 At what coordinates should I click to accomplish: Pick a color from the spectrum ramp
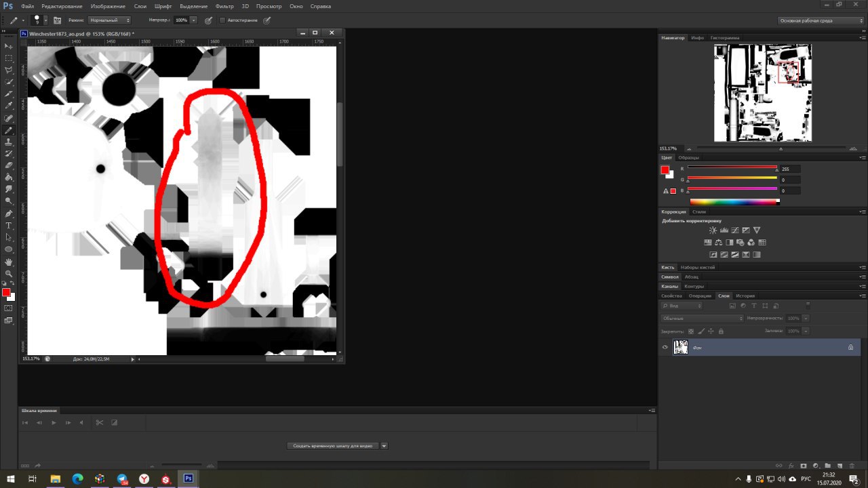click(x=734, y=201)
